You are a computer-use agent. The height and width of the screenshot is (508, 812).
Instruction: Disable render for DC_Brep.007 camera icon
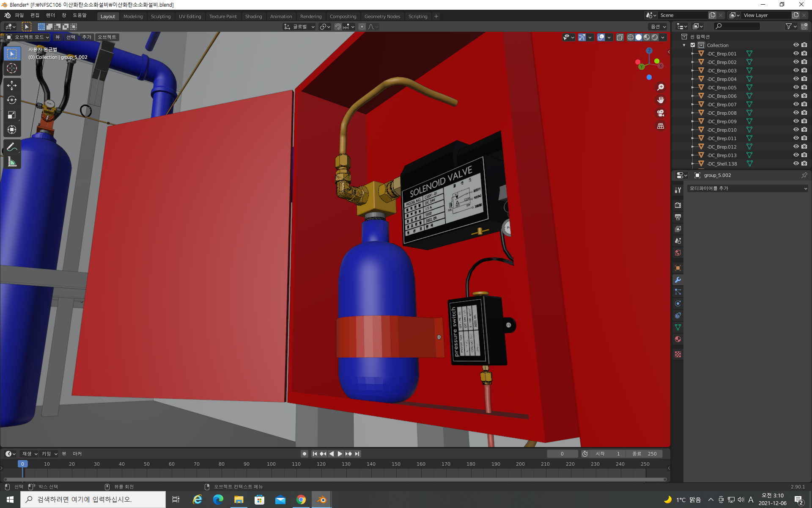point(804,104)
